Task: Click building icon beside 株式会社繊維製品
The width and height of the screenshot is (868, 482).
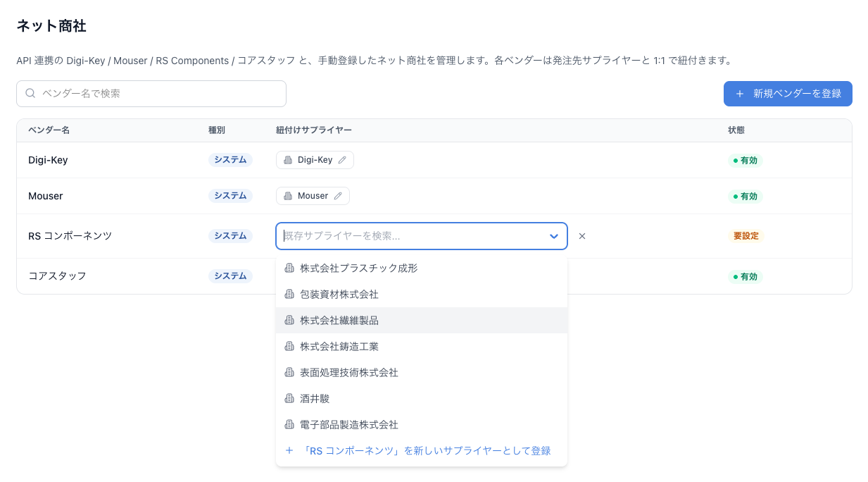Action: pyautogui.click(x=289, y=321)
